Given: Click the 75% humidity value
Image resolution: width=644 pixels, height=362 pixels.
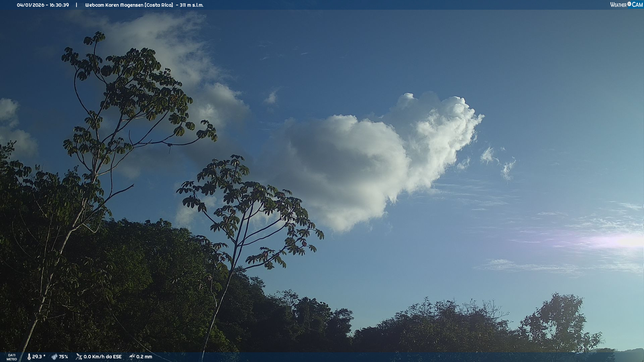Looking at the screenshot, I should pos(63,357).
